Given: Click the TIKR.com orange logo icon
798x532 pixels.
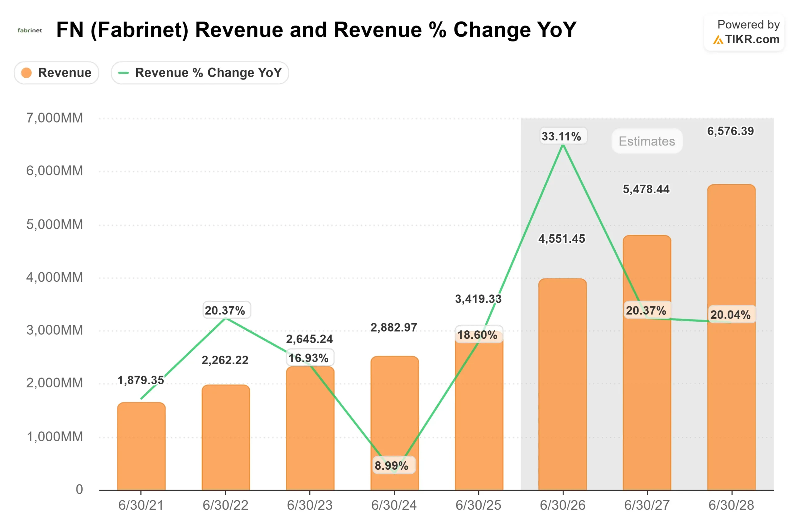Looking at the screenshot, I should (x=718, y=40).
